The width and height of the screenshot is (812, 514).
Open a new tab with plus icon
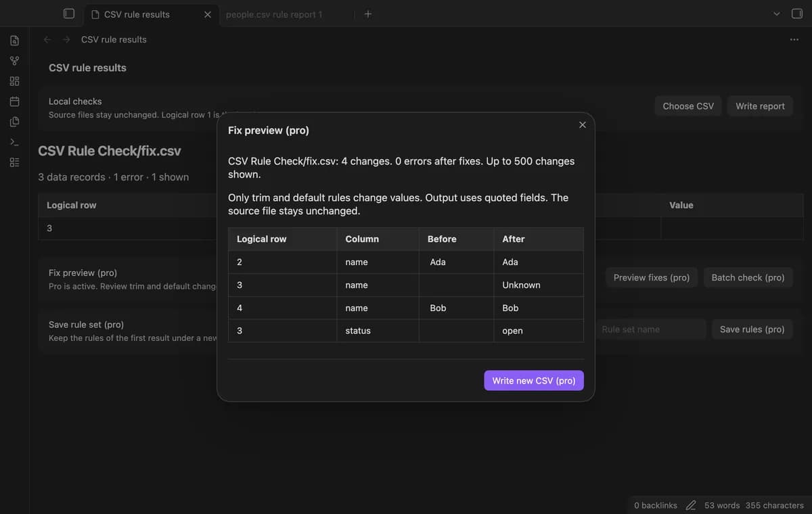[367, 14]
